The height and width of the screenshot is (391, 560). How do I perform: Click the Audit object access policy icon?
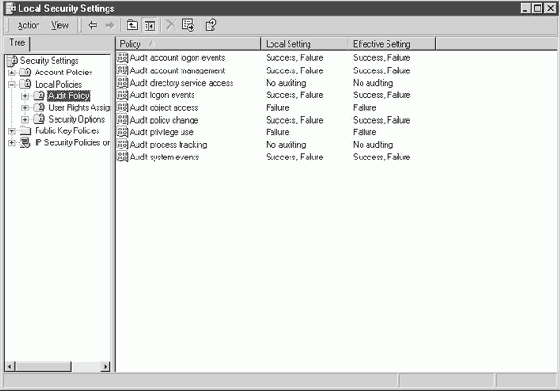click(122, 107)
